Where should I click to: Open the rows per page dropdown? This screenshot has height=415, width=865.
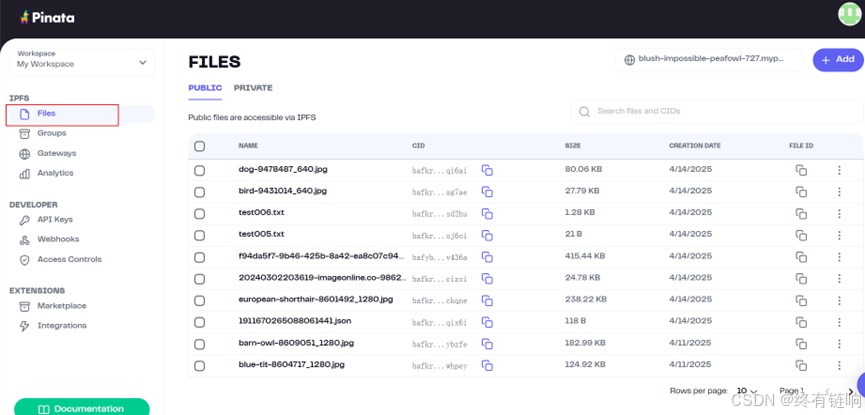coord(748,391)
